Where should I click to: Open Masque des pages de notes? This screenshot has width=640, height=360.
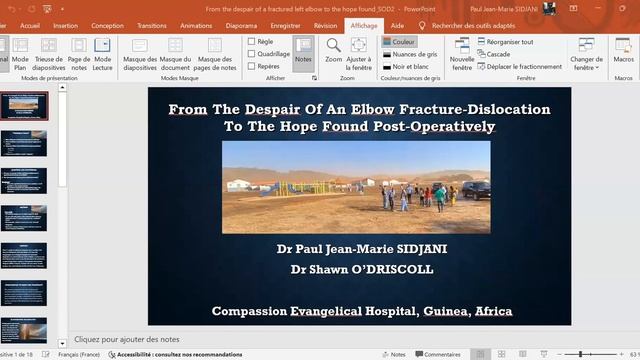[x=215, y=55]
